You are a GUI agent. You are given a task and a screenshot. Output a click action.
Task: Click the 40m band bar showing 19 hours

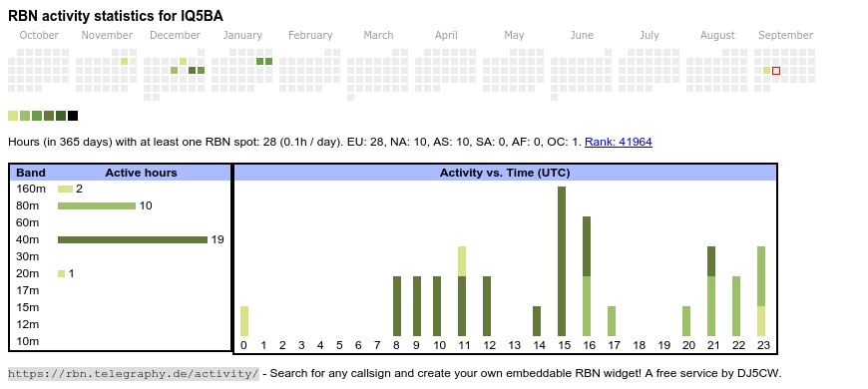click(133, 239)
